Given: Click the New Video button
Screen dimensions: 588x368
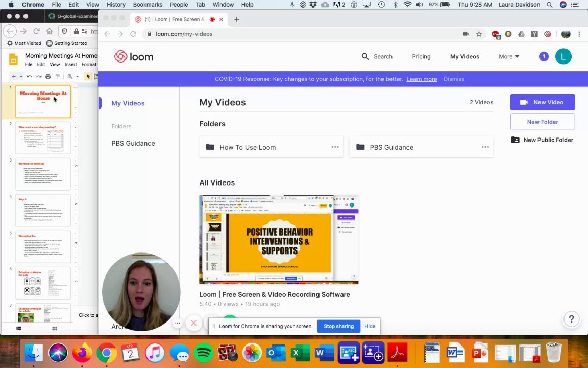Looking at the screenshot, I should (542, 102).
